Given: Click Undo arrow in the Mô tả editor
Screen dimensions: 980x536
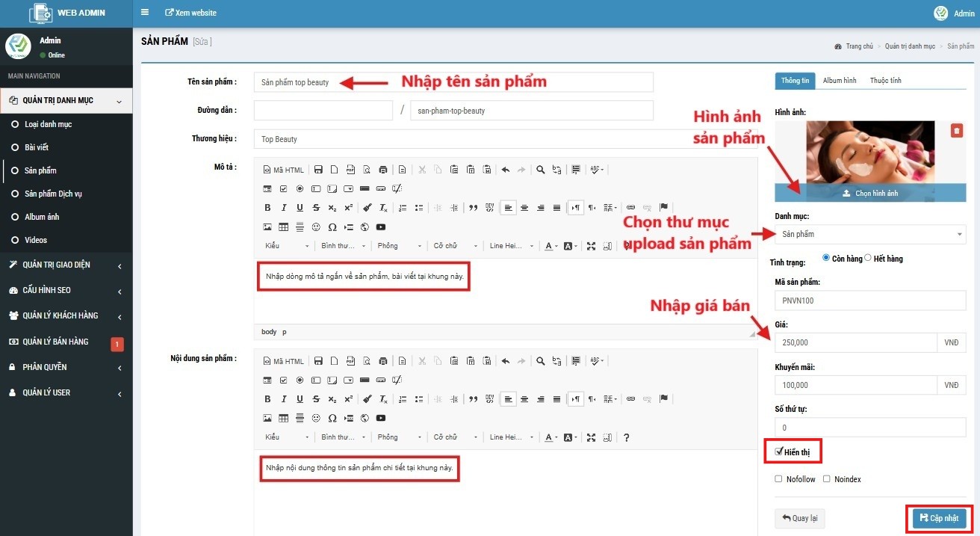Looking at the screenshot, I should tap(505, 170).
